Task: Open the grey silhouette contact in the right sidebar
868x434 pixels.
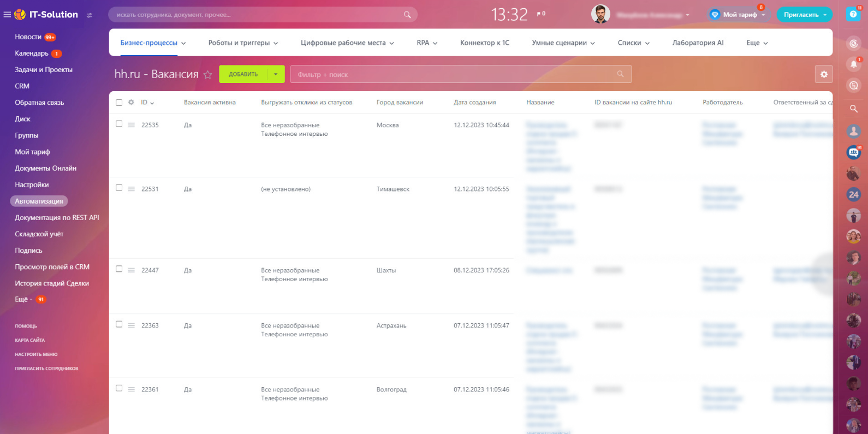Action: pyautogui.click(x=854, y=131)
